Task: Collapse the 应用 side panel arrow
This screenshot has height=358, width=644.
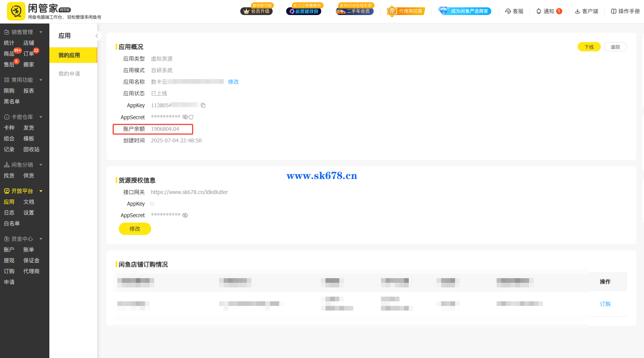Action: coord(97,36)
